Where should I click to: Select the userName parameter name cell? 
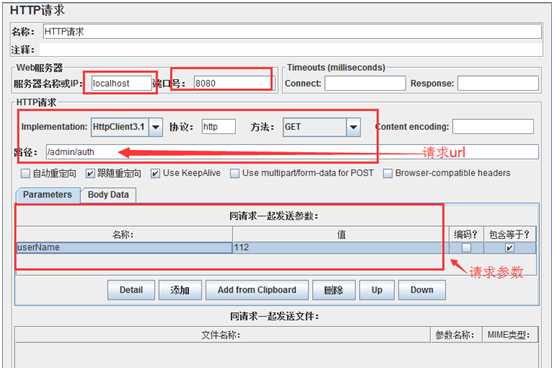point(124,247)
